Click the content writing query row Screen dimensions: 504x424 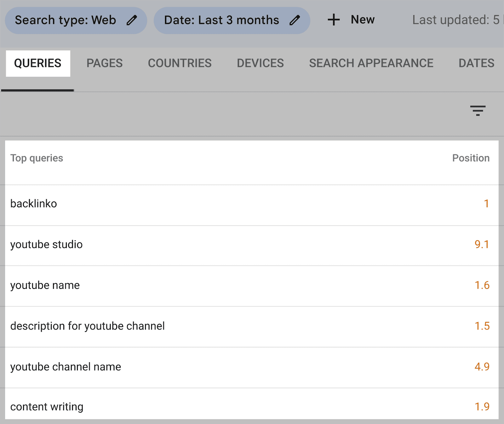point(47,407)
